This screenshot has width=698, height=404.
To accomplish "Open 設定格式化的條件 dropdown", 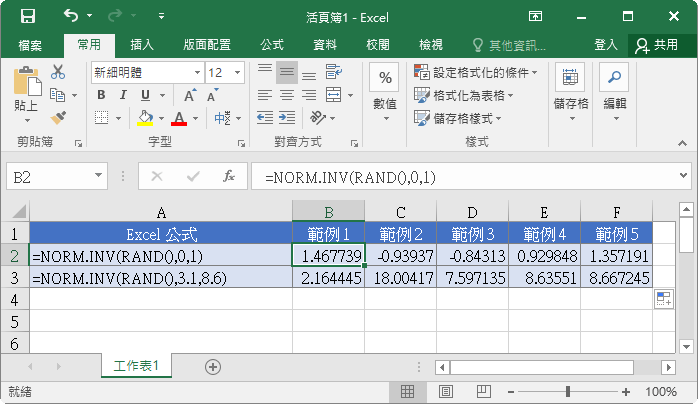I will (x=475, y=73).
